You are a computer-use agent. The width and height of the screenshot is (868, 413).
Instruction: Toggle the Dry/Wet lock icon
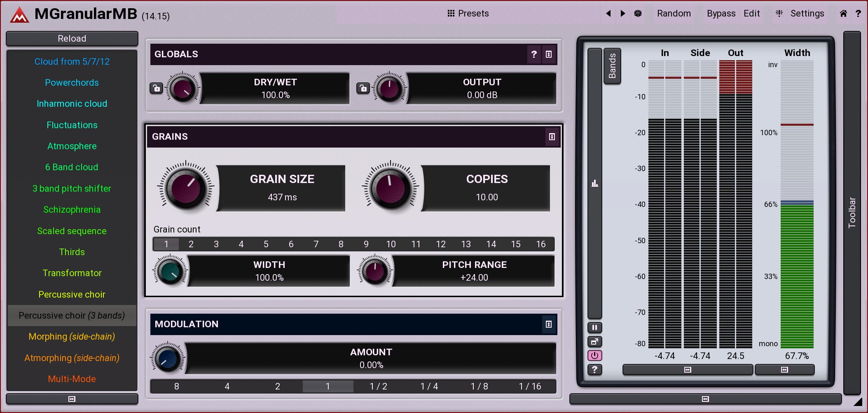click(x=157, y=88)
